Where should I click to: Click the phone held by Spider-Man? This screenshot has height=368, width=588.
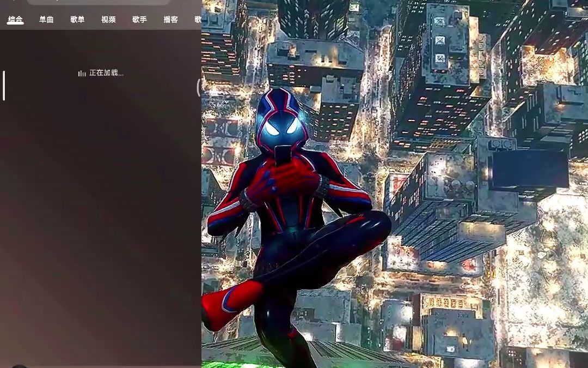pyautogui.click(x=283, y=156)
